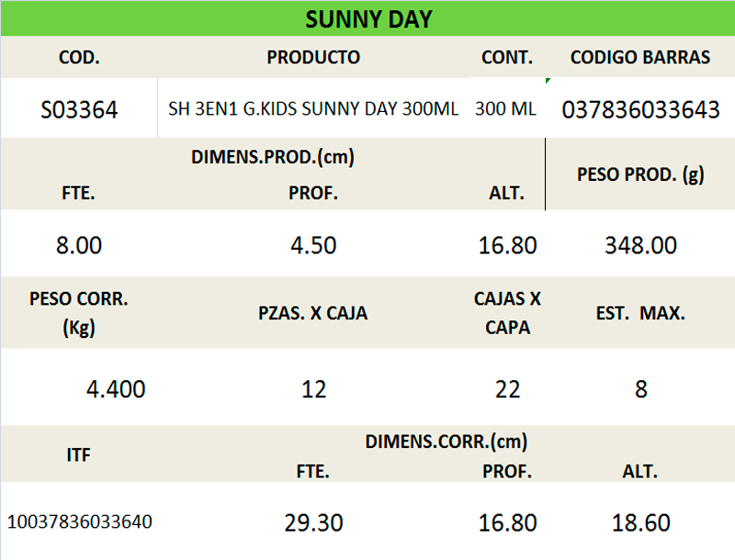Image resolution: width=735 pixels, height=560 pixels.
Task: Select the PZAS. X CAJA header cell
Action: tap(313, 313)
